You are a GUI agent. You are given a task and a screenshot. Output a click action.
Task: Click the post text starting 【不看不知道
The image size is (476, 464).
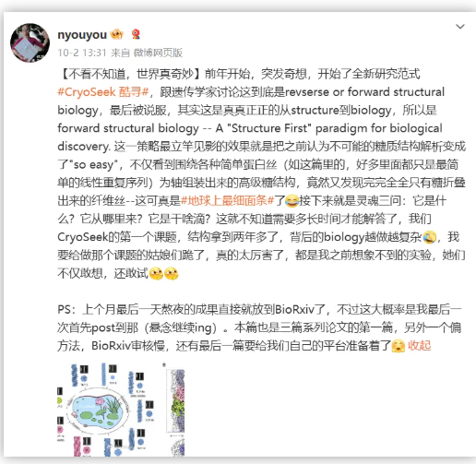[261, 173]
